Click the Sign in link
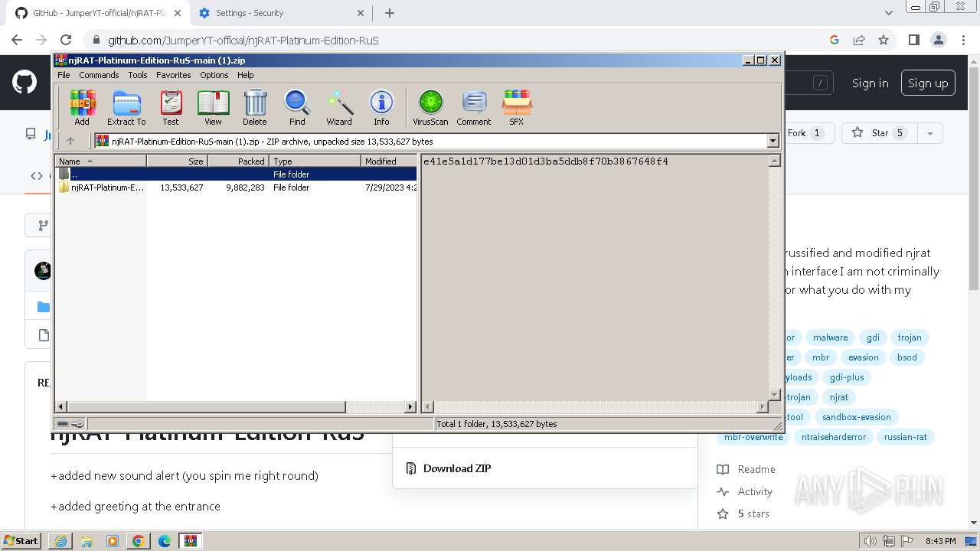980x551 pixels. 870,83
